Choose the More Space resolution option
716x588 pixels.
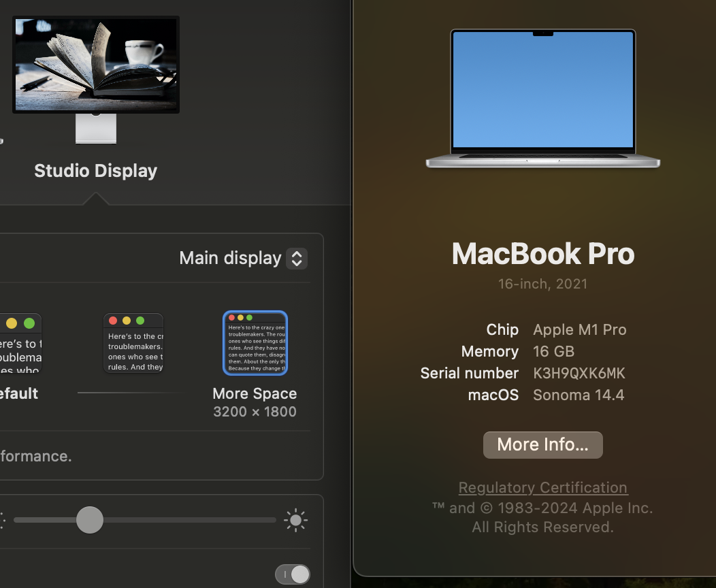255,343
